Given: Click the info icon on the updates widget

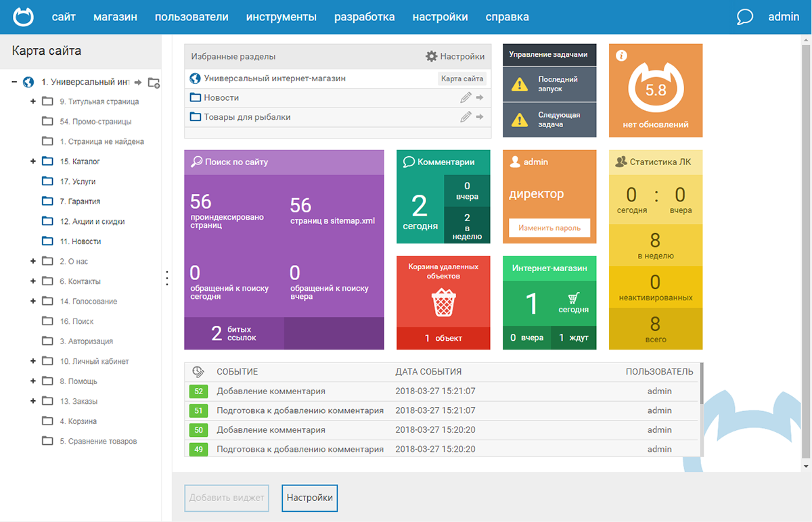Looking at the screenshot, I should pos(621,55).
